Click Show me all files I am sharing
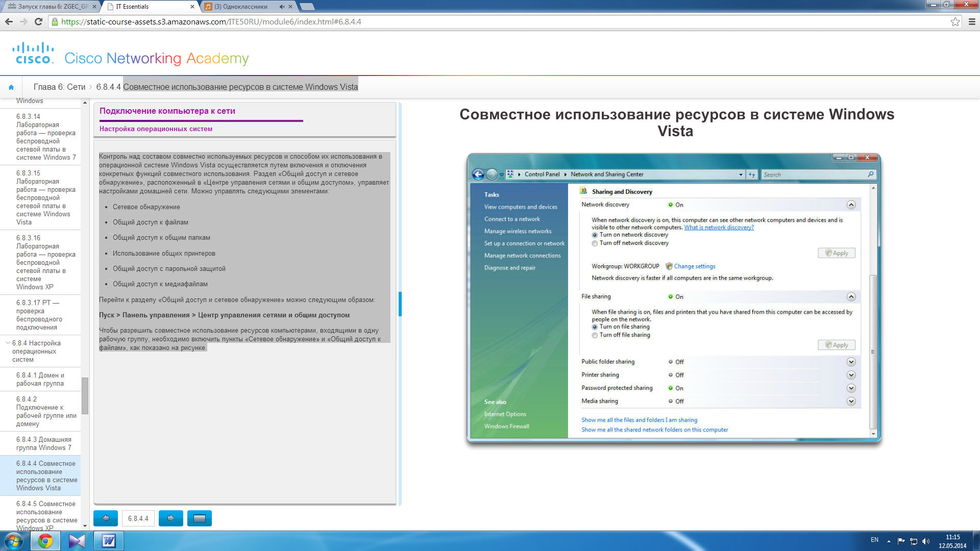Viewport: 980px width, 551px height. (639, 420)
